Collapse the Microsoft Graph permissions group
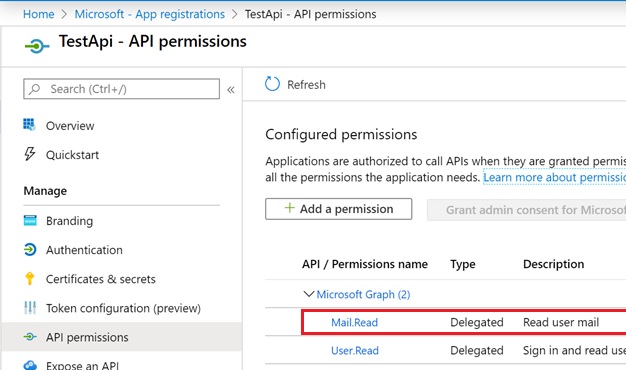This screenshot has height=370, width=626. 309,294
